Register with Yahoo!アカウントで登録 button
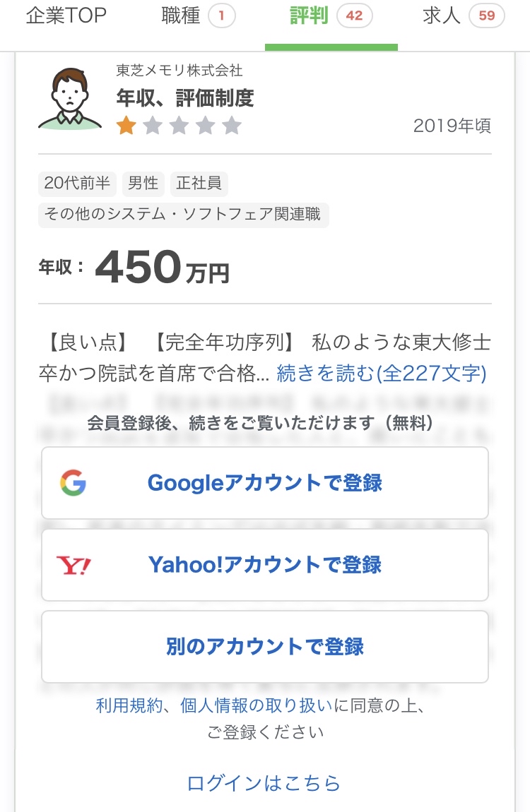This screenshot has width=530, height=812. [x=265, y=565]
